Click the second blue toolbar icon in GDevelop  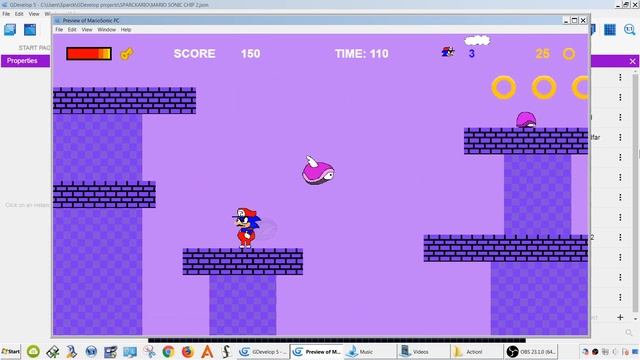30,30
